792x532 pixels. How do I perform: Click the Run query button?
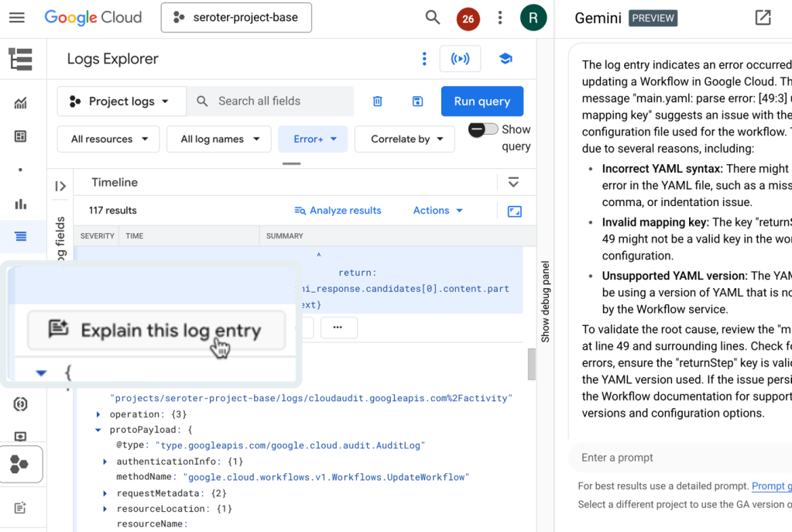[x=482, y=101]
